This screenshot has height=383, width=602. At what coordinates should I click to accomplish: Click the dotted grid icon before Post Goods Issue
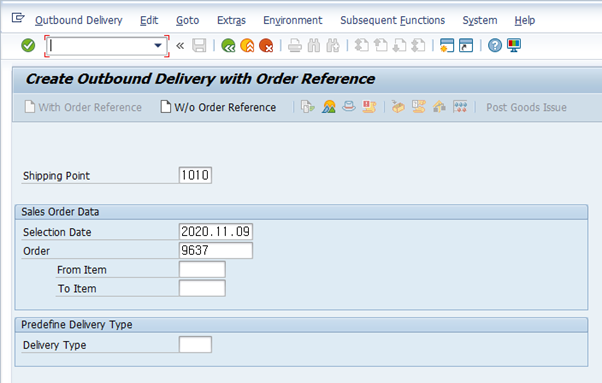pyautogui.click(x=460, y=107)
